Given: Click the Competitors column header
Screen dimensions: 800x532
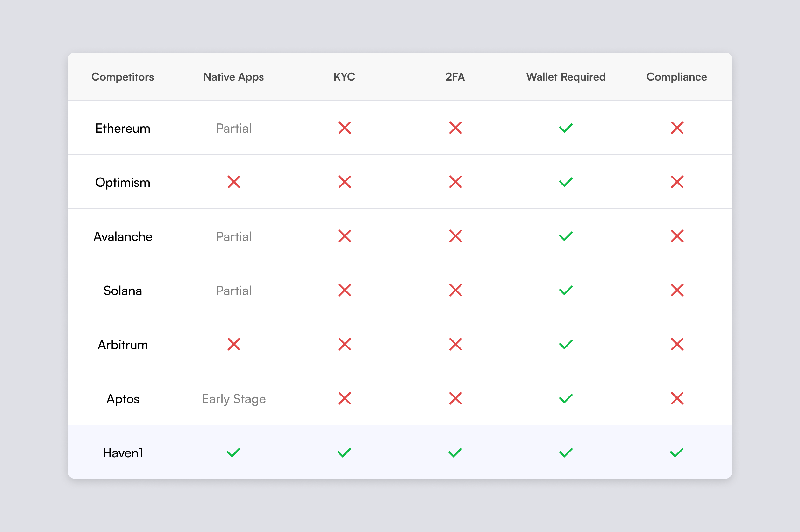Looking at the screenshot, I should [123, 77].
